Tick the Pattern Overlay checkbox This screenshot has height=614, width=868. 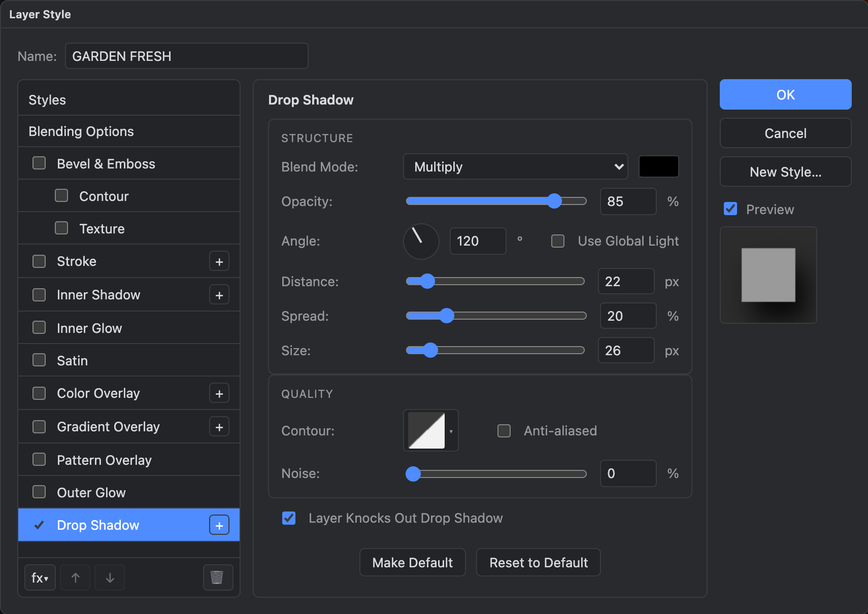point(39,459)
